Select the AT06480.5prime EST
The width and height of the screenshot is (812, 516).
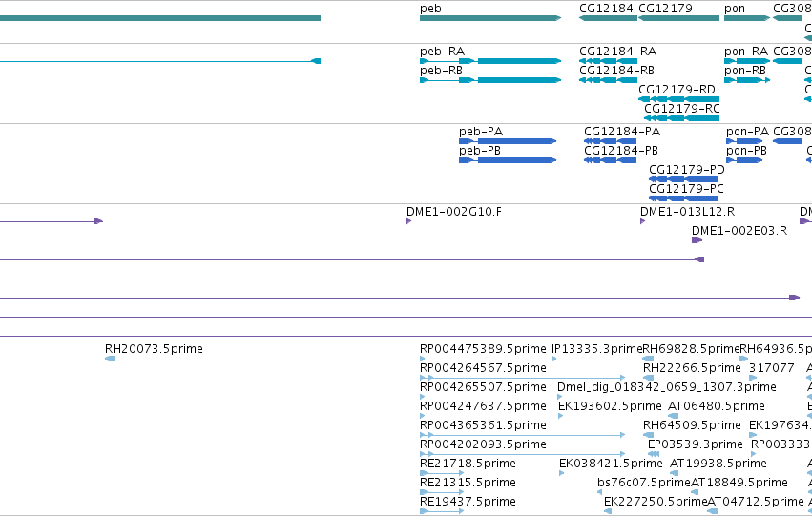(674, 416)
